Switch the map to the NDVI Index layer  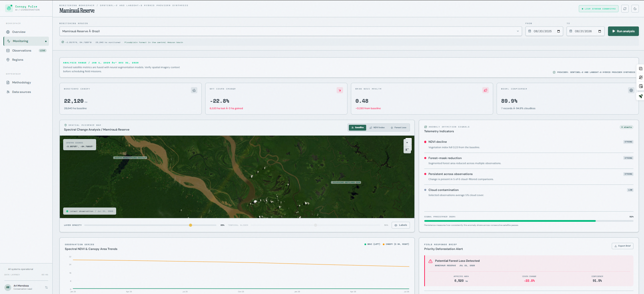(377, 128)
